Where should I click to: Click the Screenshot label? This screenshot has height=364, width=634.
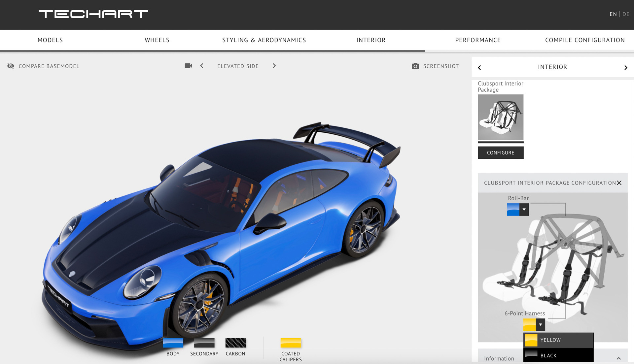[441, 66]
